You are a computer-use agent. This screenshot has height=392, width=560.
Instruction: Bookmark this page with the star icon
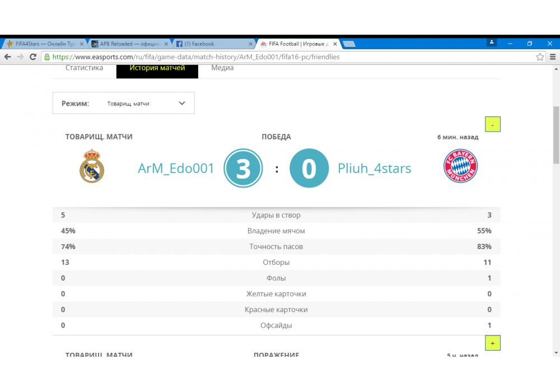(540, 57)
